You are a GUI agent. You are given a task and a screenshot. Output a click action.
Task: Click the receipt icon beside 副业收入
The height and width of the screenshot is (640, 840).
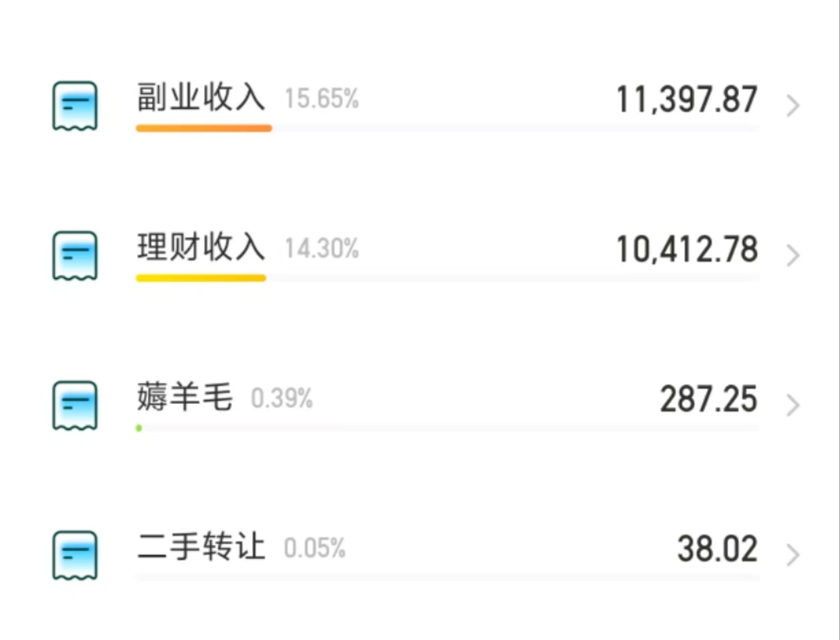(x=75, y=106)
